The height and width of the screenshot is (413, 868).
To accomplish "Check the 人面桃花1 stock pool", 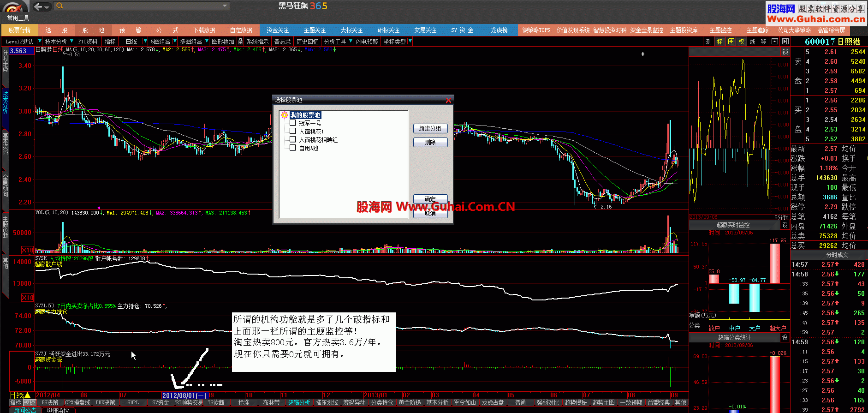I will pyautogui.click(x=292, y=131).
